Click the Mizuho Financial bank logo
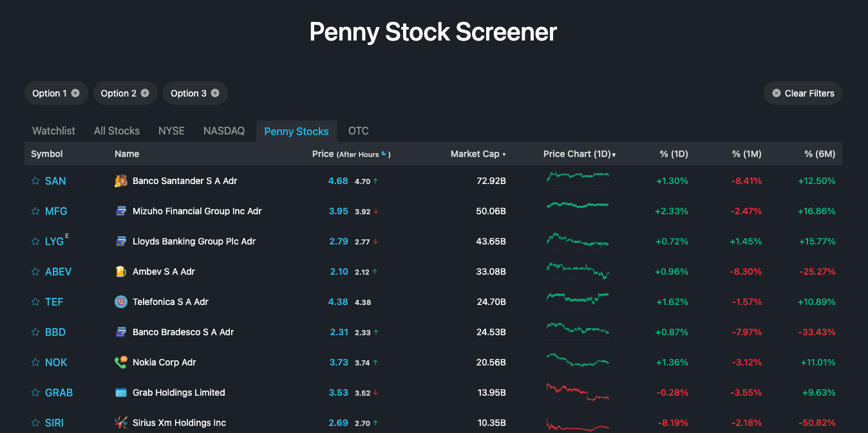The width and height of the screenshot is (868, 433). (120, 210)
